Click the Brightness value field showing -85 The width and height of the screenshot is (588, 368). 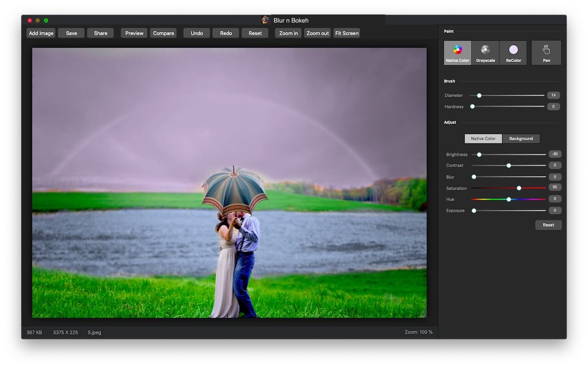(555, 154)
